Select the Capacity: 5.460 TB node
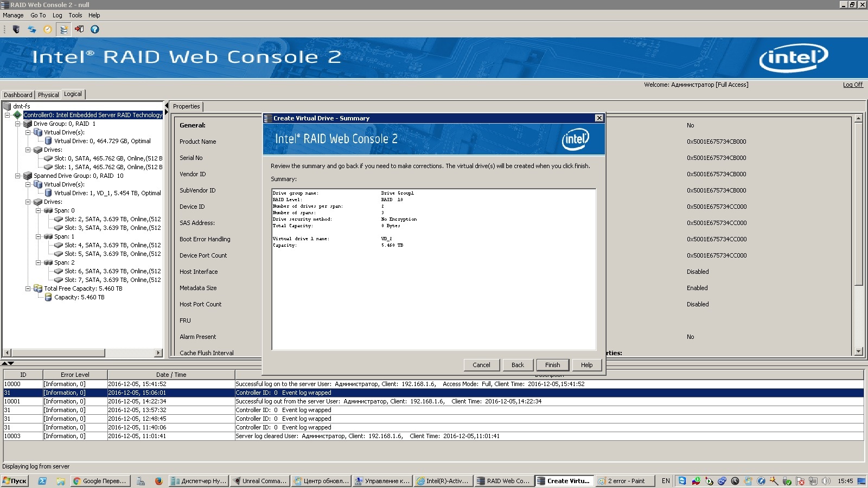This screenshot has width=868, height=488. tap(74, 297)
